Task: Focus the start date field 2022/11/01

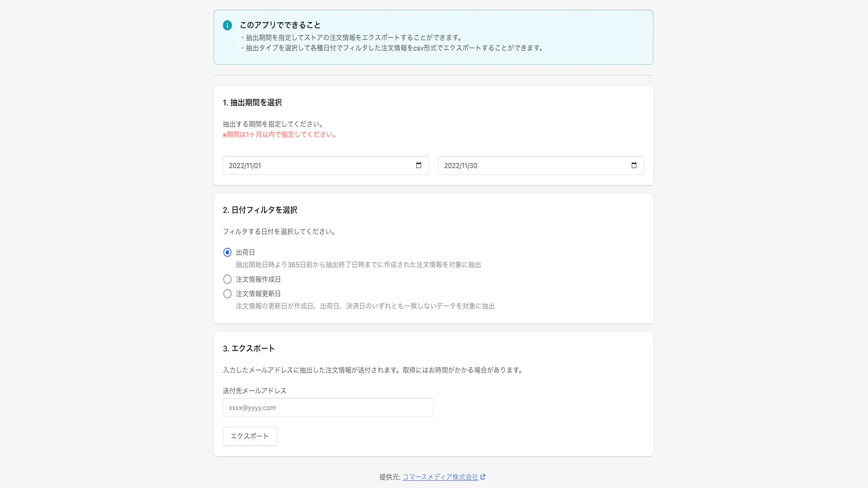Action: coord(325,165)
